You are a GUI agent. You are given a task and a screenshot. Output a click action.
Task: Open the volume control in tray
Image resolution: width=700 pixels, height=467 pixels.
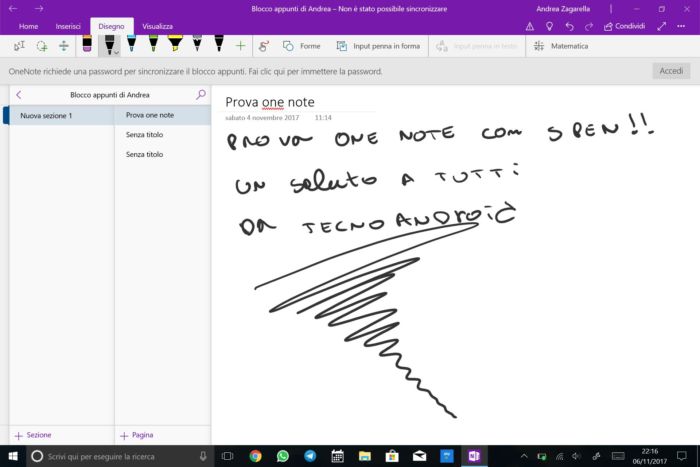click(576, 456)
